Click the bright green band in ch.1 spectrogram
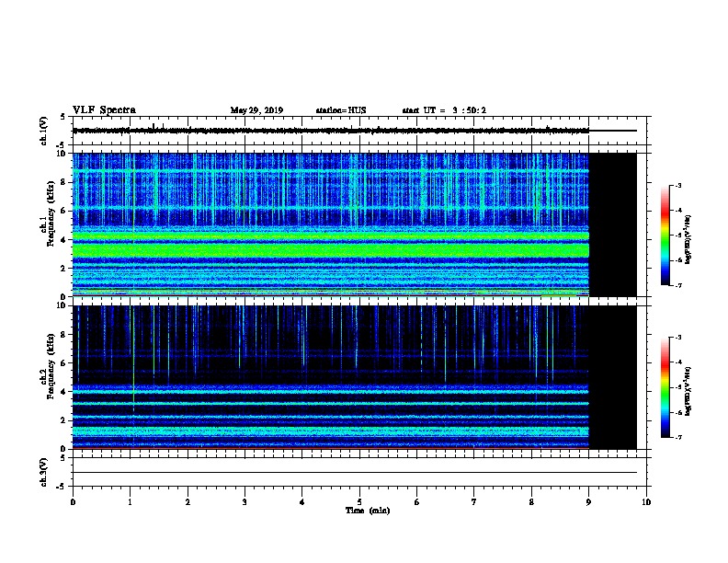The image size is (728, 563). click(331, 251)
